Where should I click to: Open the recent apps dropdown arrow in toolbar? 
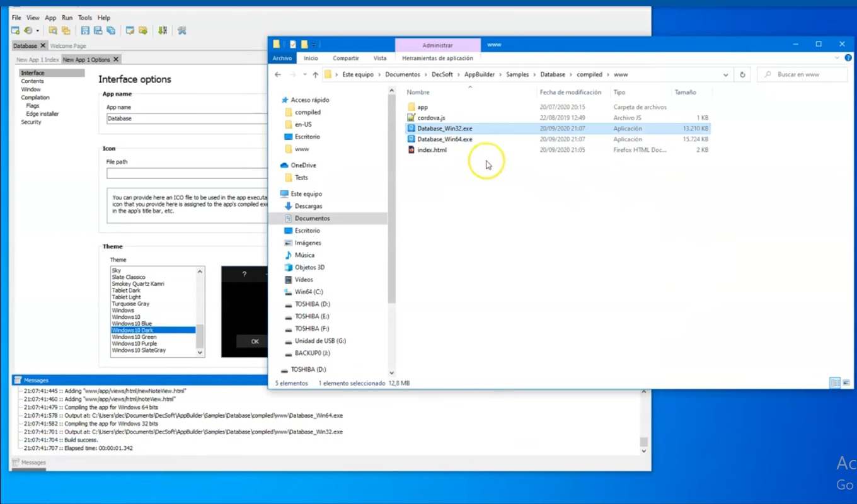[37, 30]
